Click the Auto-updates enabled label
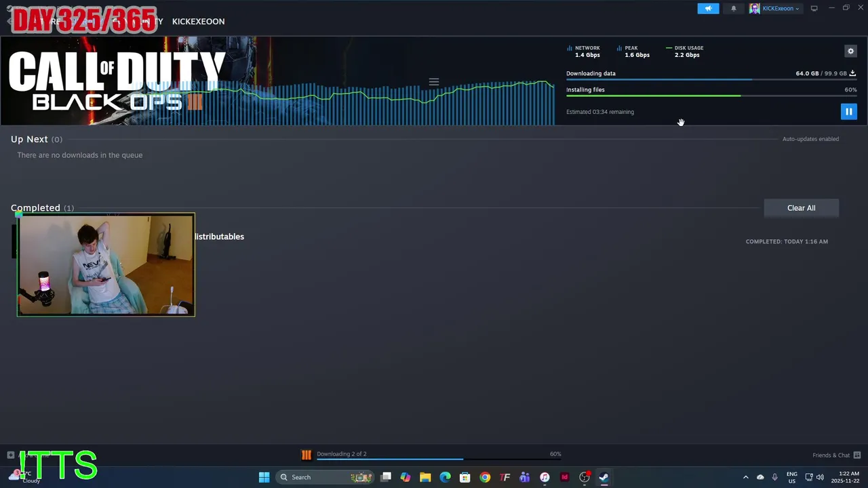 [810, 139]
